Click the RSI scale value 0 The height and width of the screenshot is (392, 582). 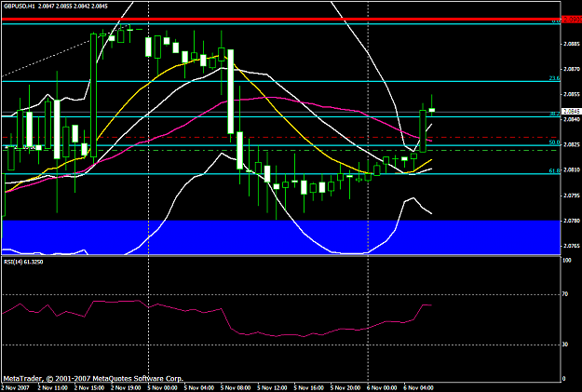point(564,379)
